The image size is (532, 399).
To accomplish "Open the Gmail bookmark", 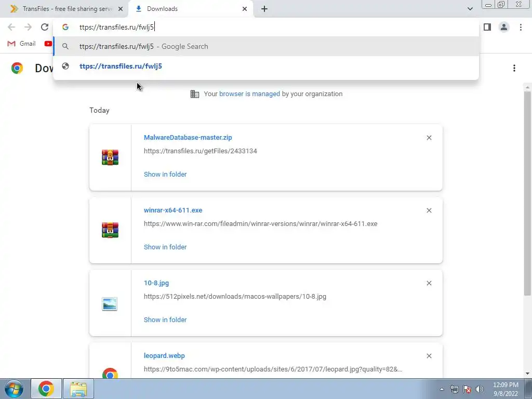I will click(22, 44).
